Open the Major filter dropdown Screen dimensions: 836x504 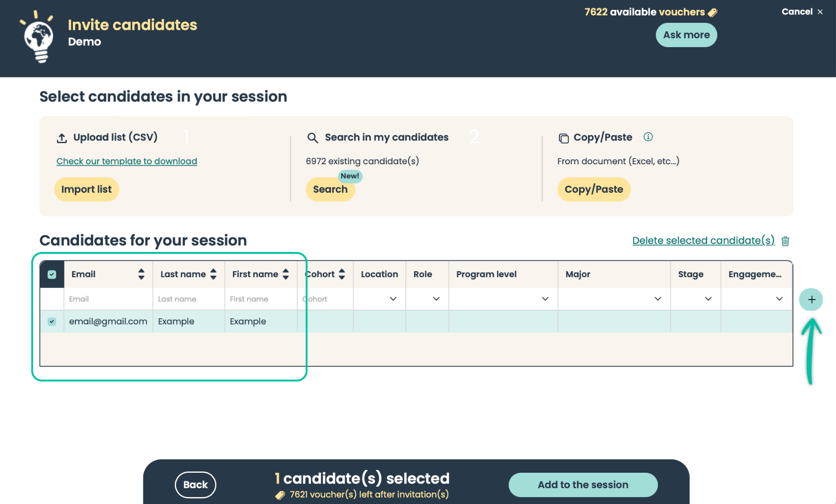click(658, 299)
